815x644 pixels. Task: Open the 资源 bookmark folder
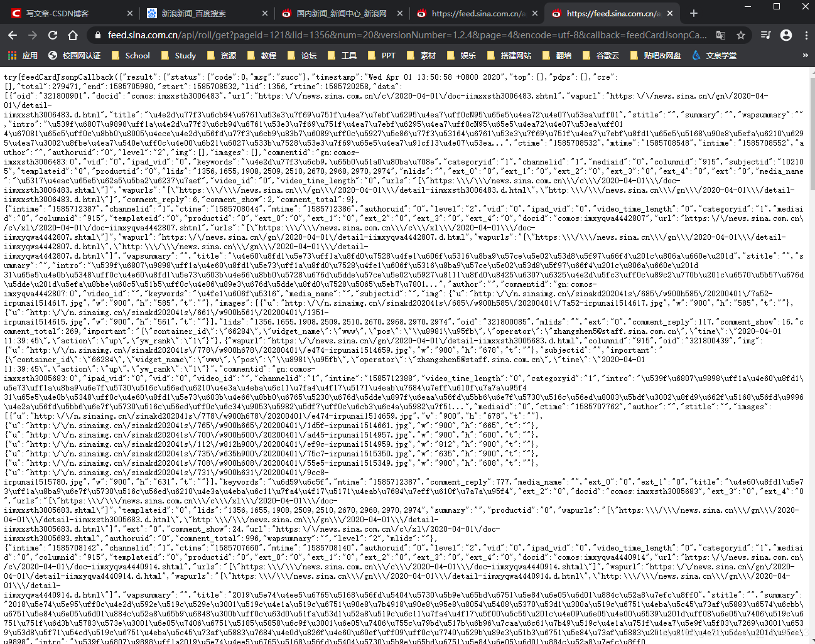(x=221, y=55)
